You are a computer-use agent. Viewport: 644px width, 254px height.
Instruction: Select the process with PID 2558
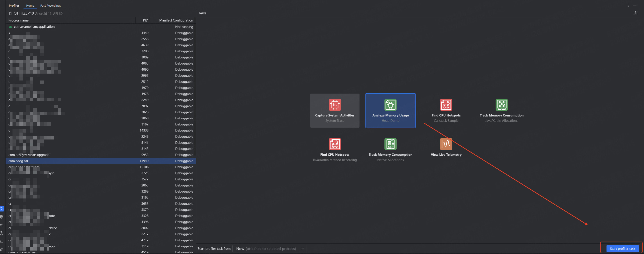tap(101, 39)
